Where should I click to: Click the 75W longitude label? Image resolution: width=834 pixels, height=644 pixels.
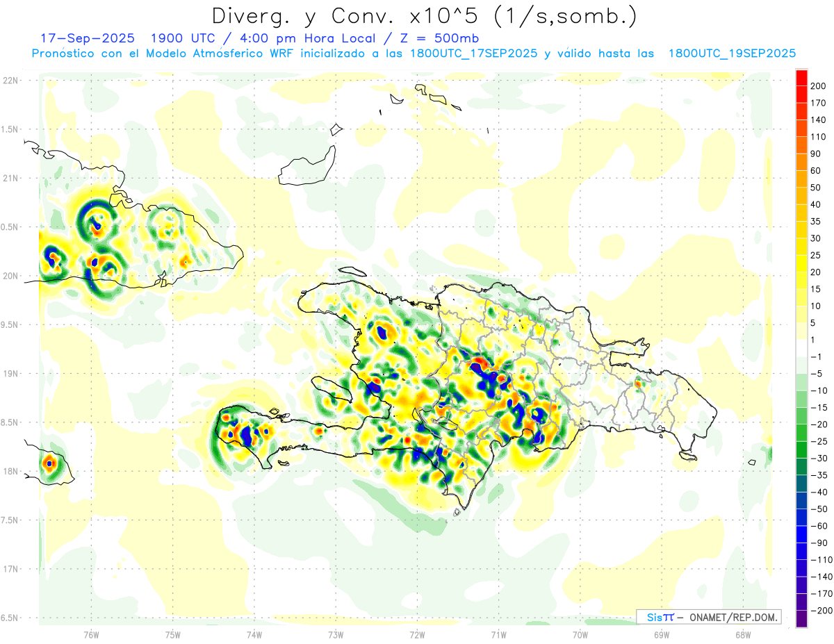coord(172,634)
